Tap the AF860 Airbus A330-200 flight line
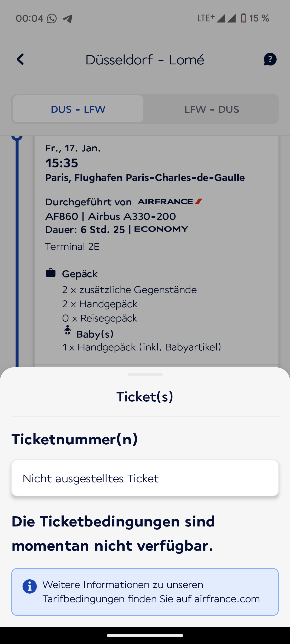290x644 pixels. (111, 216)
